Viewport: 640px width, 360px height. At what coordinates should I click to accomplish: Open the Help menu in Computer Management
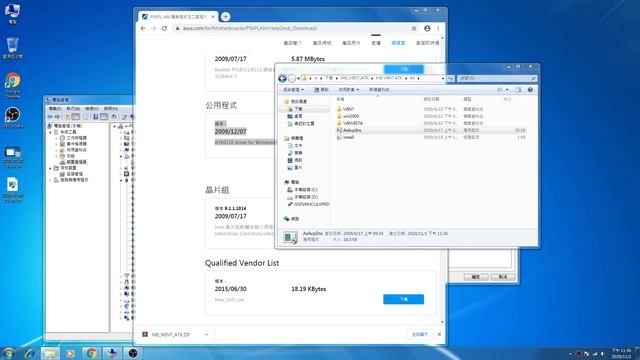tap(111, 109)
